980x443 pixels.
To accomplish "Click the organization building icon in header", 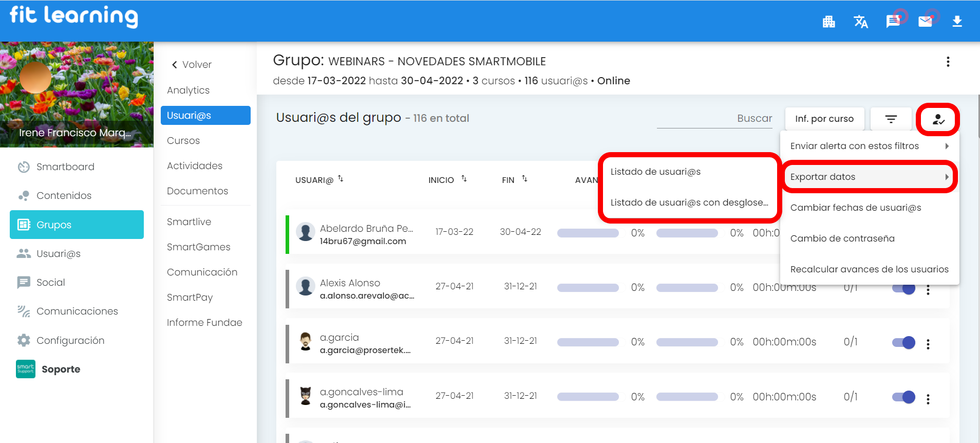I will pyautogui.click(x=828, y=22).
